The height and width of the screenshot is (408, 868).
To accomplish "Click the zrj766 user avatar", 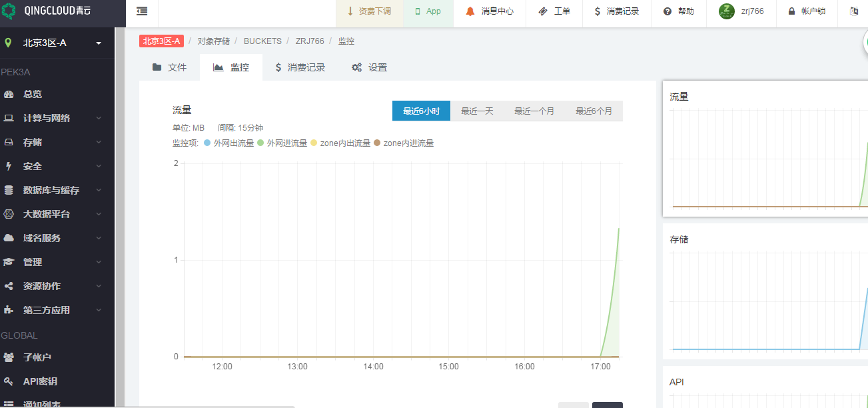I will point(727,11).
